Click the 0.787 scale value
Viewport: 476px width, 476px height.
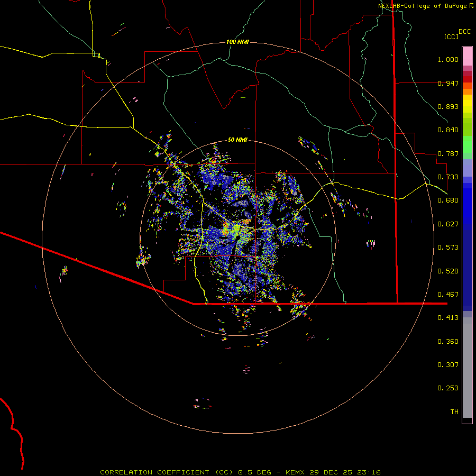[x=448, y=153]
